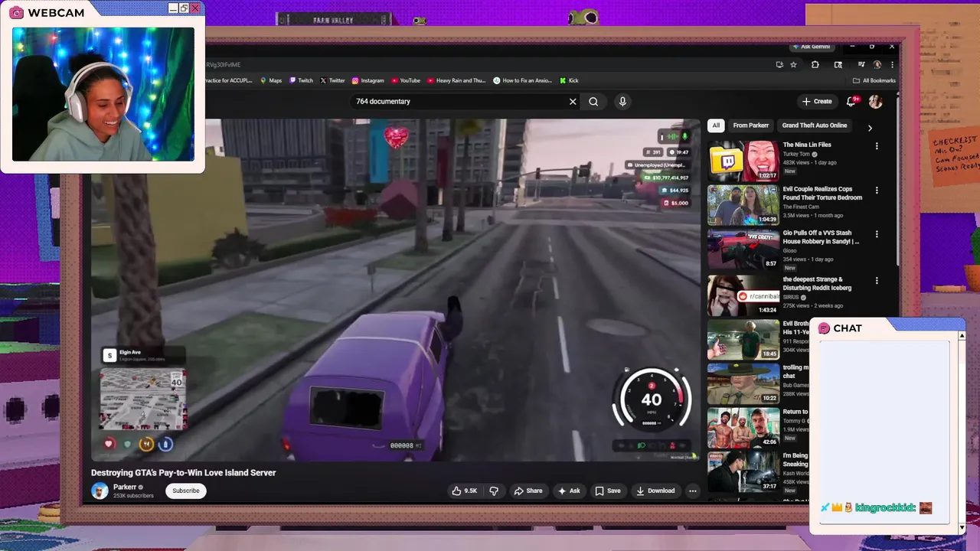Viewport: 980px width, 551px height.
Task: Click the Ask button under the video
Action: 569,491
